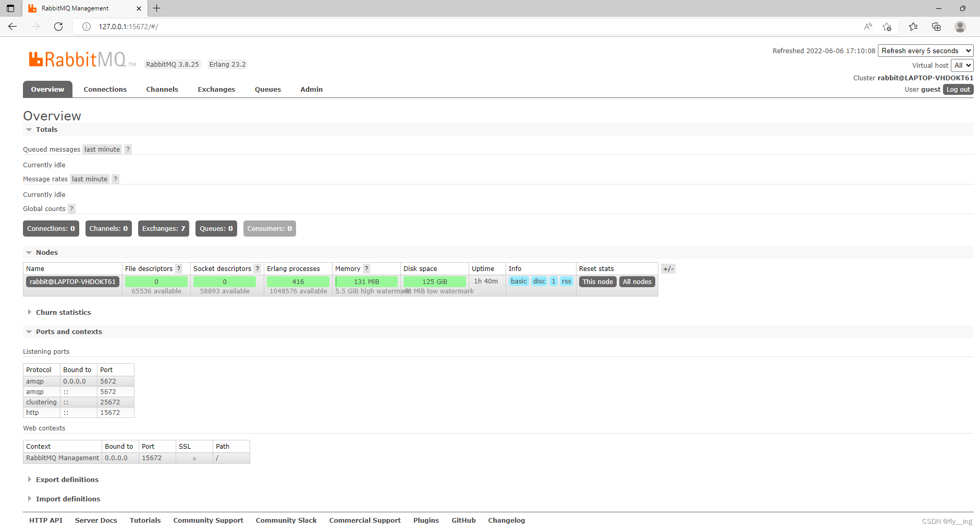Click the Queues: 0 count button
Image resolution: width=980 pixels, height=530 pixels.
216,229
